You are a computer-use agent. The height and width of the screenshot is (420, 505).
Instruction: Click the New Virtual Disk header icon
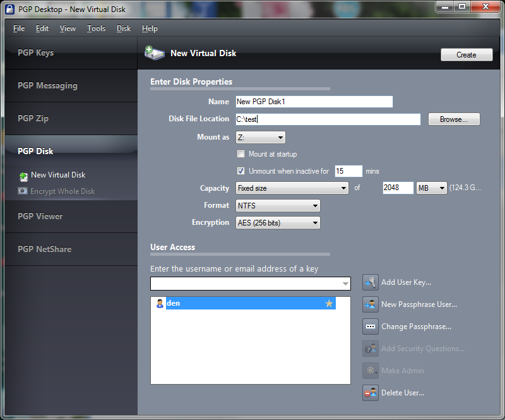(x=154, y=53)
